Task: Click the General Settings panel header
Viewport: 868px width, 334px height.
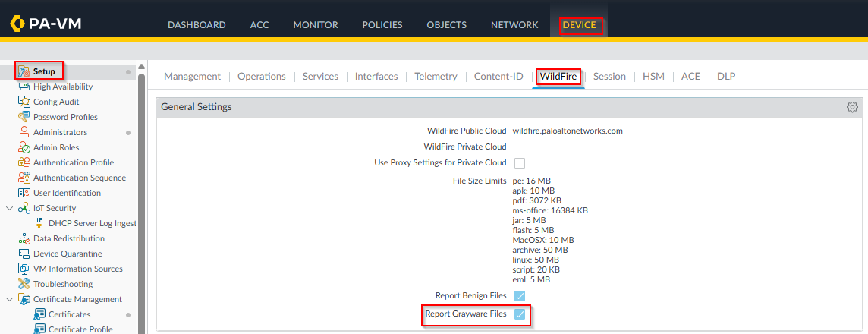Action: coord(508,107)
